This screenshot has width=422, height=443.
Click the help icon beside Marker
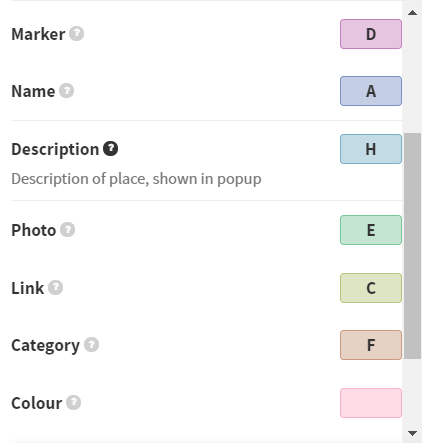coord(76,34)
